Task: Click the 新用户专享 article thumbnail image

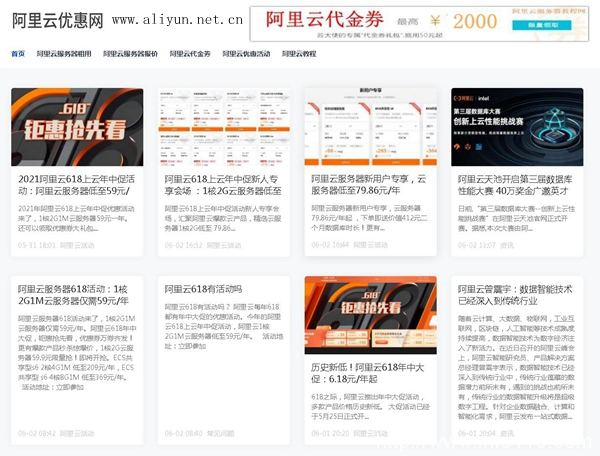Action: pos(370,127)
